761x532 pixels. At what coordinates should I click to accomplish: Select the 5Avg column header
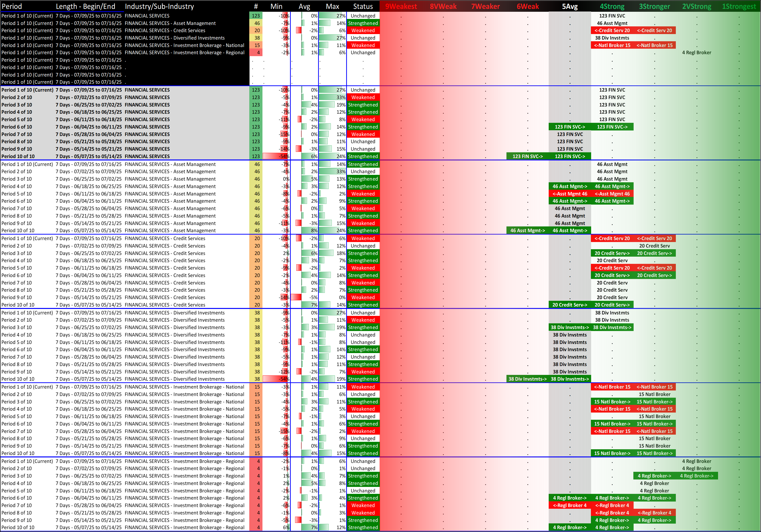569,6
